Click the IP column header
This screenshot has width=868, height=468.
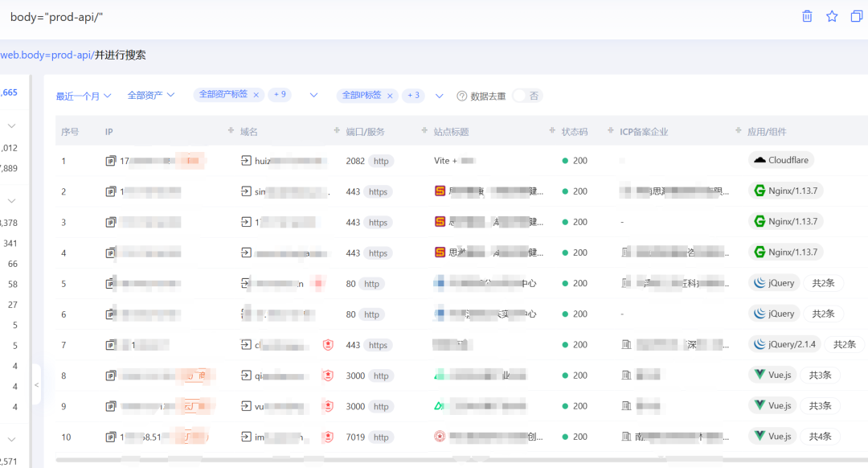(109, 132)
